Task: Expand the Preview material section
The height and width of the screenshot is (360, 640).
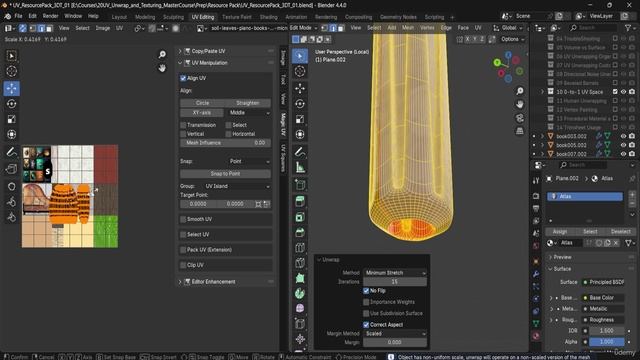Action: pyautogui.click(x=562, y=257)
